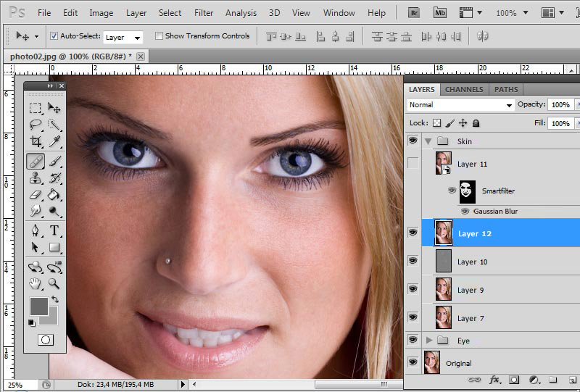580x392 pixels.
Task: Pick the Eyedropper tool
Action: click(54, 142)
